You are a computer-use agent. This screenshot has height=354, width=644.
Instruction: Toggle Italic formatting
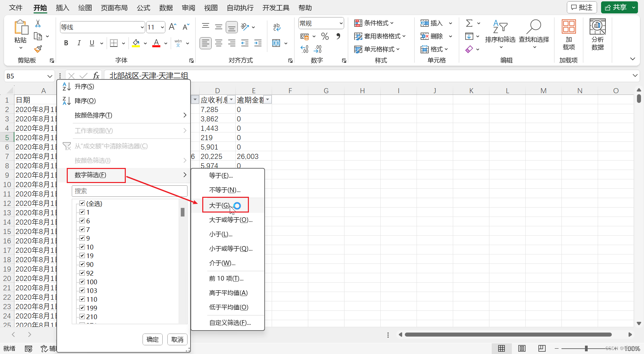pos(79,43)
